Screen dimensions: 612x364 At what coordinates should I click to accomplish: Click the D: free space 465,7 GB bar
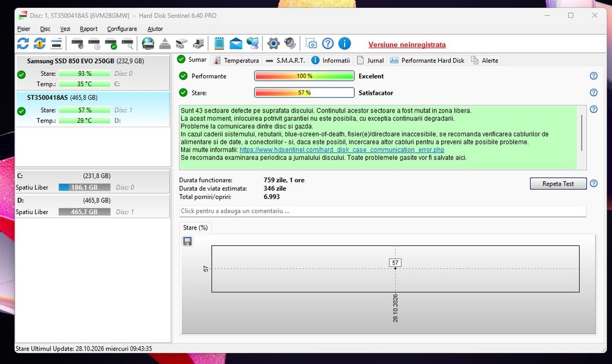tap(84, 212)
